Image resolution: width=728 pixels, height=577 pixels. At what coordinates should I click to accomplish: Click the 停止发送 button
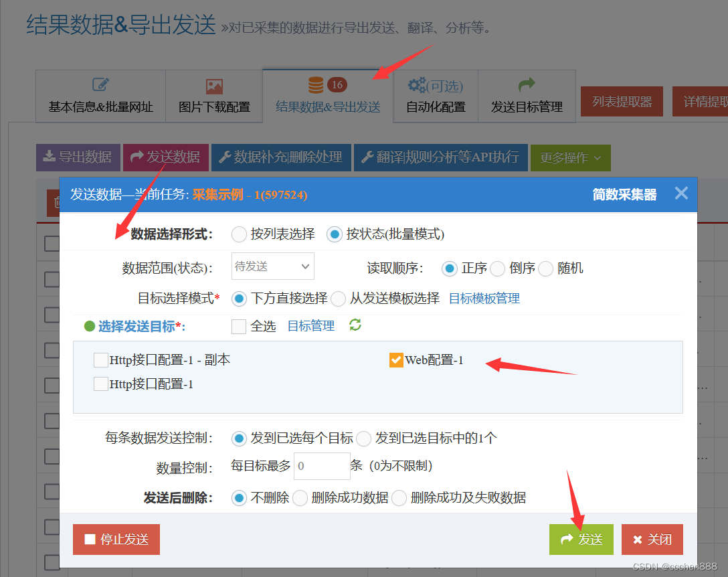116,540
